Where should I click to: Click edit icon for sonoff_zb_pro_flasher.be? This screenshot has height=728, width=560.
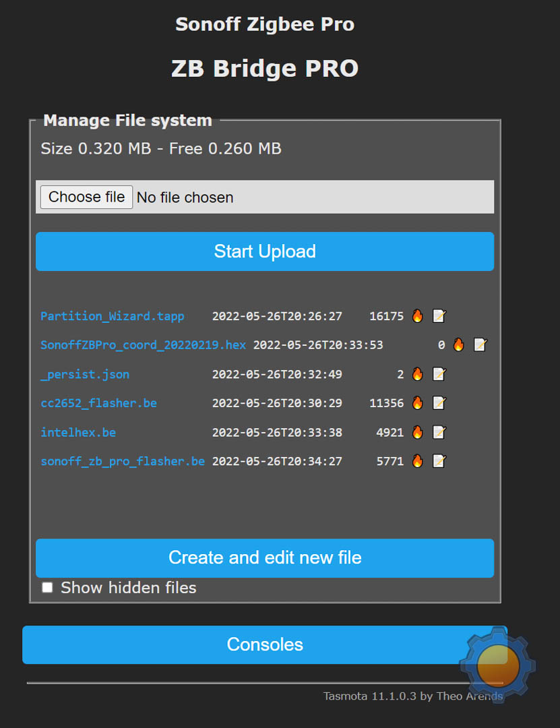439,460
